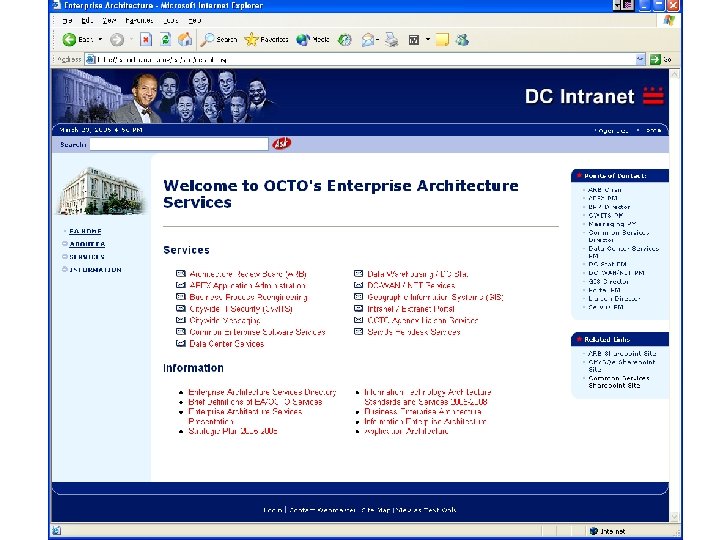
Task: Click the icon beside Data Center Services
Action: click(181, 343)
